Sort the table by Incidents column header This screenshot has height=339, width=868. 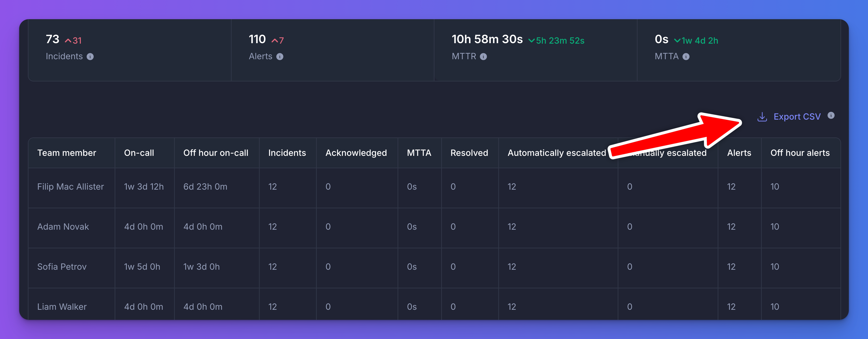pyautogui.click(x=287, y=153)
